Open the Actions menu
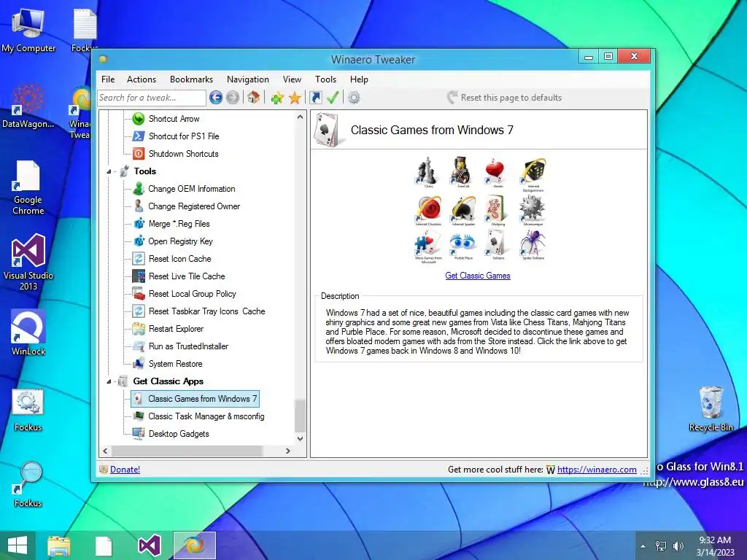747x560 pixels. [x=142, y=79]
